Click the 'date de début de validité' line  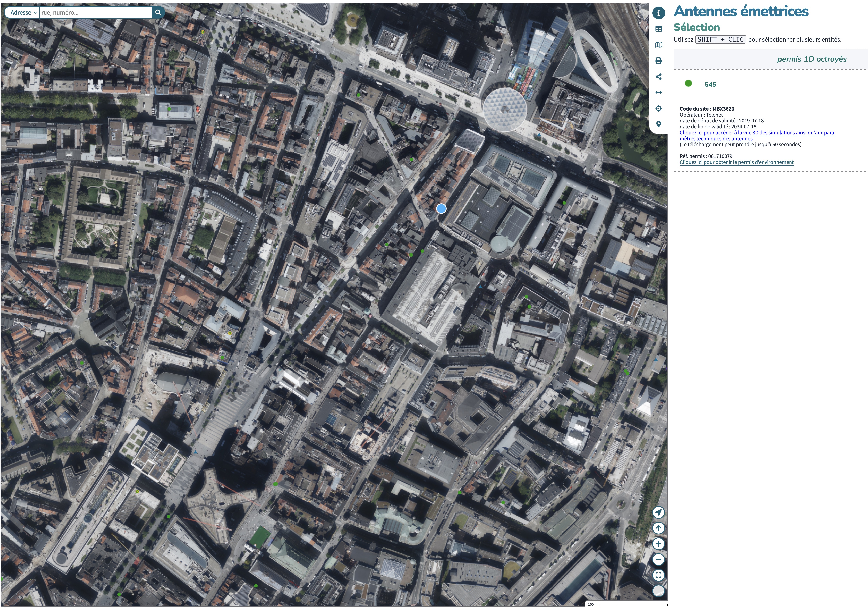coord(722,121)
